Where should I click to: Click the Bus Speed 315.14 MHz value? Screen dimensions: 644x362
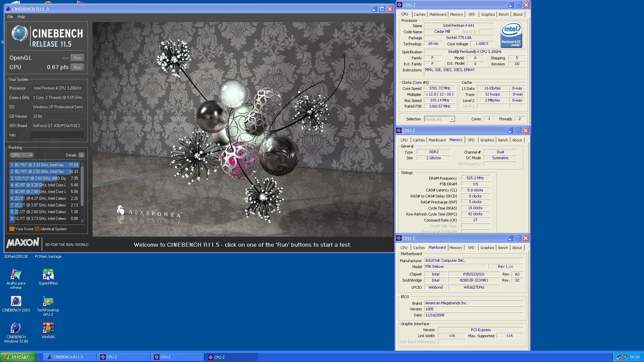pyautogui.click(x=439, y=101)
